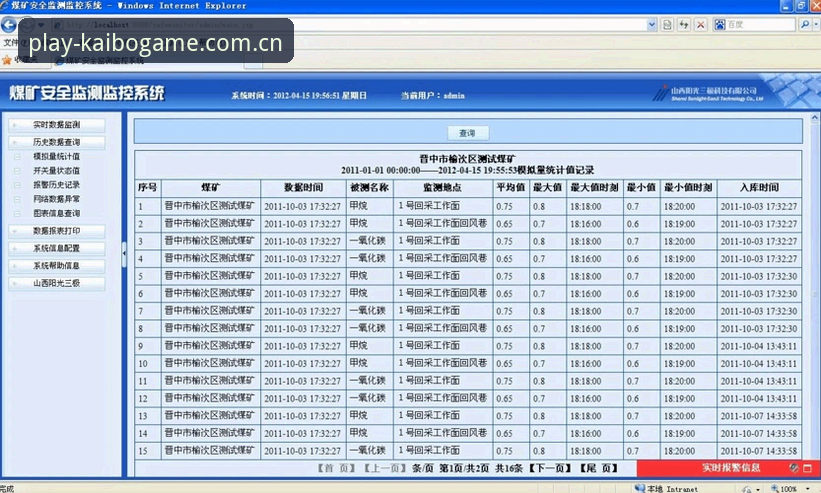The height and width of the screenshot is (493, 821).
Task: Click the 查询 query button
Action: tap(468, 133)
